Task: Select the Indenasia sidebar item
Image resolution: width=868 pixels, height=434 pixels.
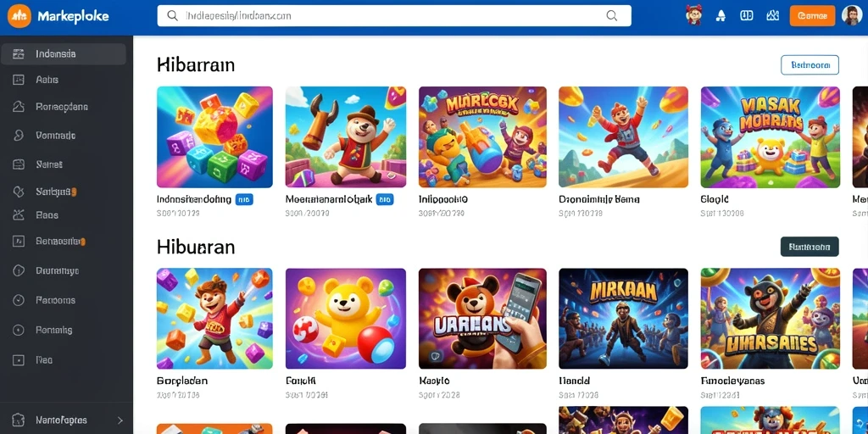Action: coord(64,54)
